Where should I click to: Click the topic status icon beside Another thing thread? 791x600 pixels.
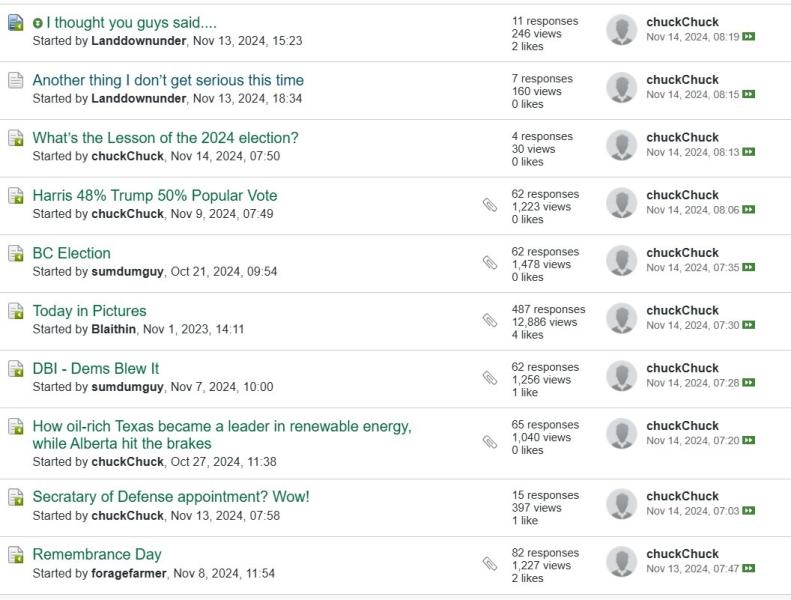[x=16, y=80]
